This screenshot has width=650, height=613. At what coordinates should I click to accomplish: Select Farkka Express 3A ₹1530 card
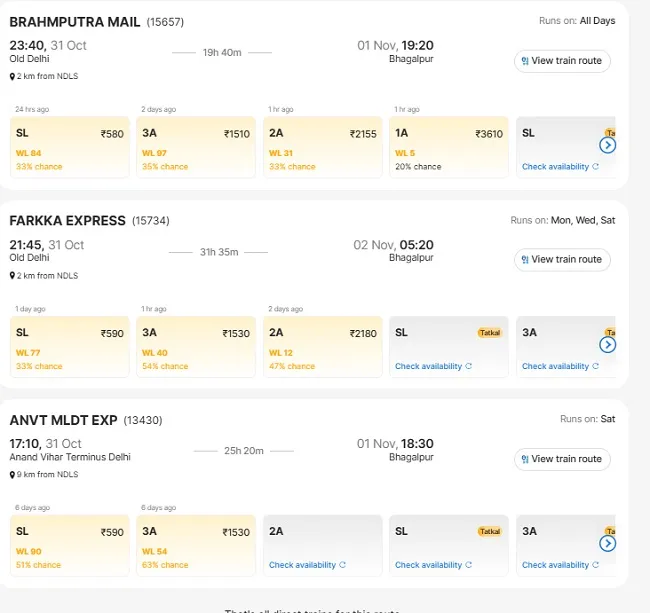click(x=196, y=347)
